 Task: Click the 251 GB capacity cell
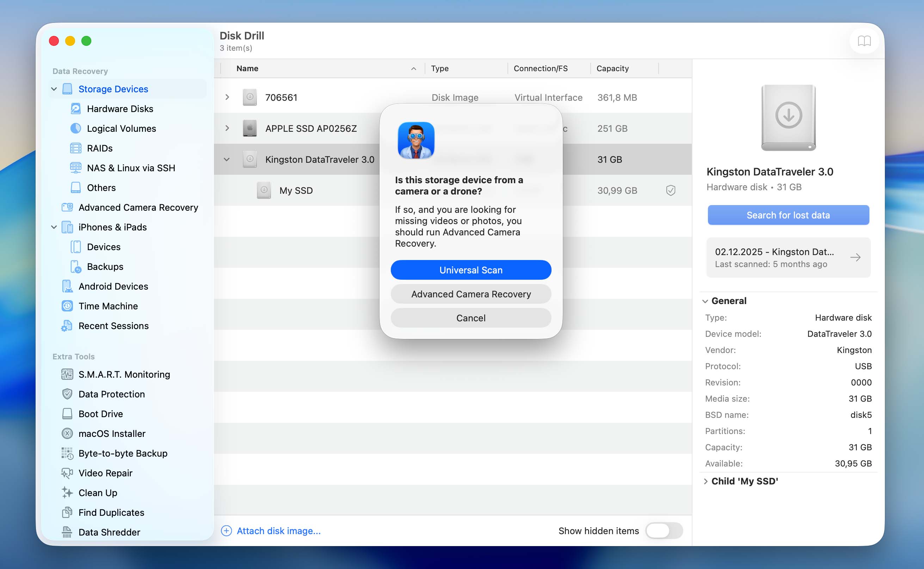612,128
